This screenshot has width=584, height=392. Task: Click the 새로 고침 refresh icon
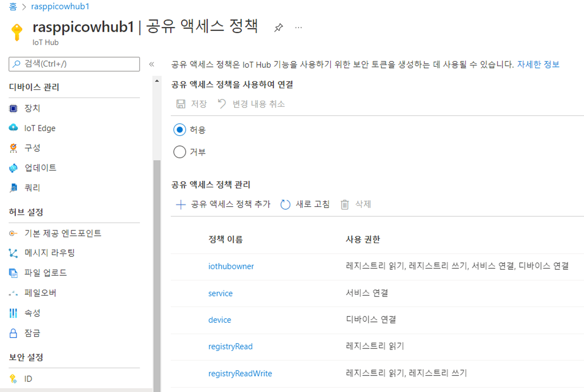click(x=285, y=204)
